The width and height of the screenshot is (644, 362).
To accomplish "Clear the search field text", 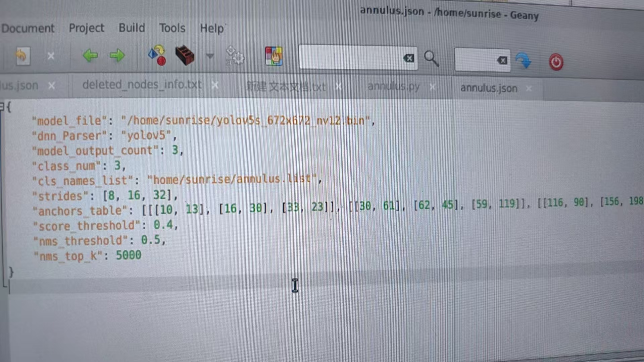I will (x=408, y=58).
